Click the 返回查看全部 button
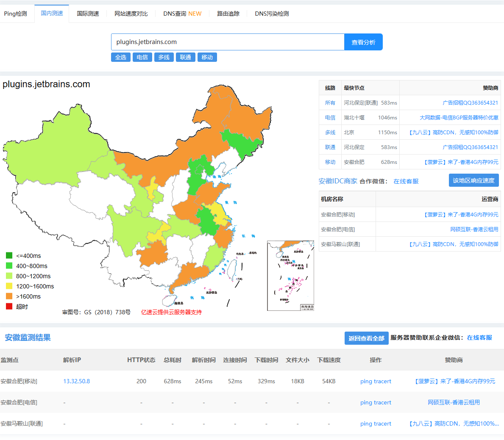Viewport: 504px width, 440px height. (366, 338)
